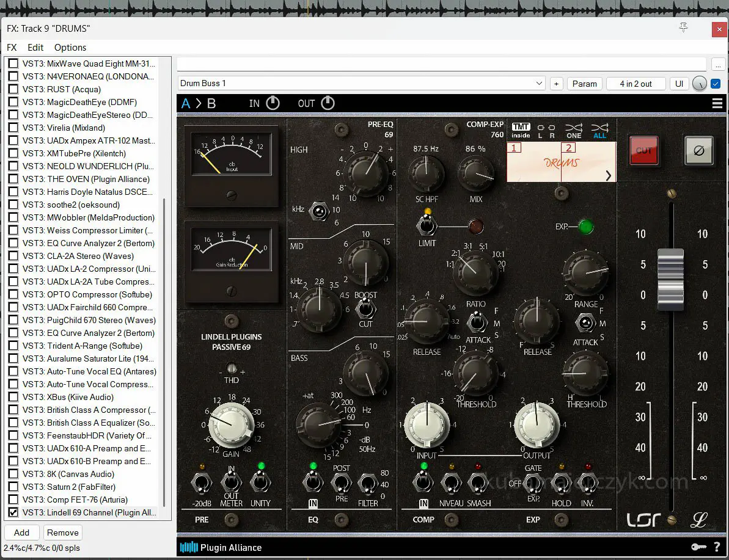Expand the DRUMS channel strip arrow
The width and height of the screenshot is (729, 560).
coord(608,176)
